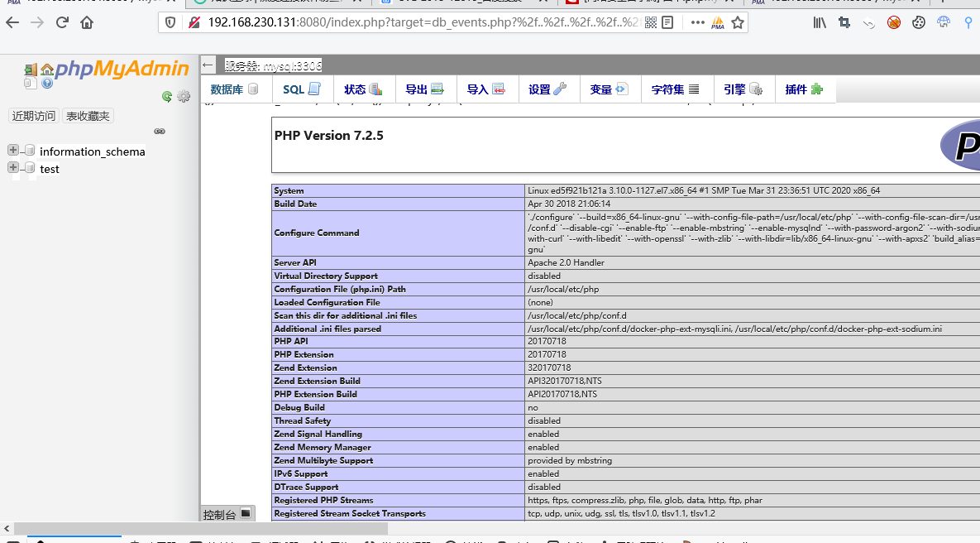Open the navigation panel settings gear
Viewport: 980px width, 543px height.
[x=183, y=97]
